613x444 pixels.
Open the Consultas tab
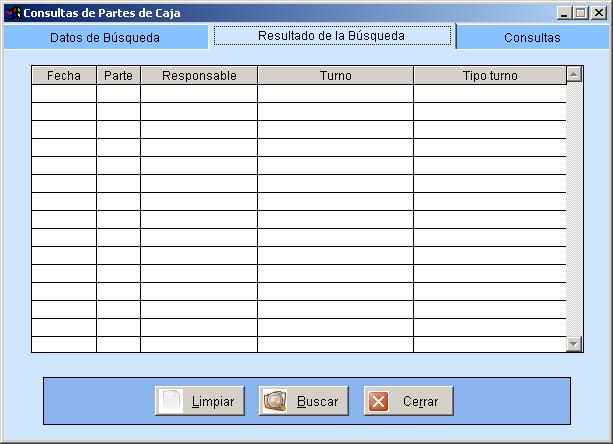(532, 37)
